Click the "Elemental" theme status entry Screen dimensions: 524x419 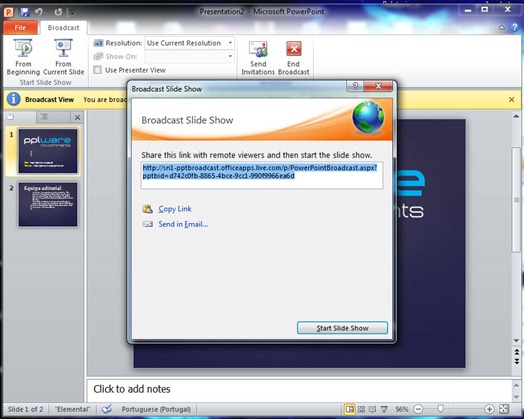pos(73,409)
